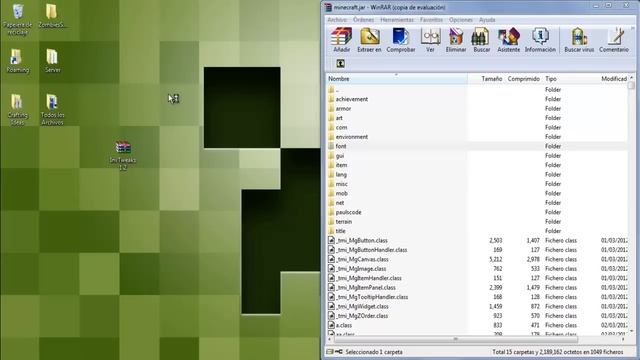Click the vertical scrollbar down arrow

point(631,331)
